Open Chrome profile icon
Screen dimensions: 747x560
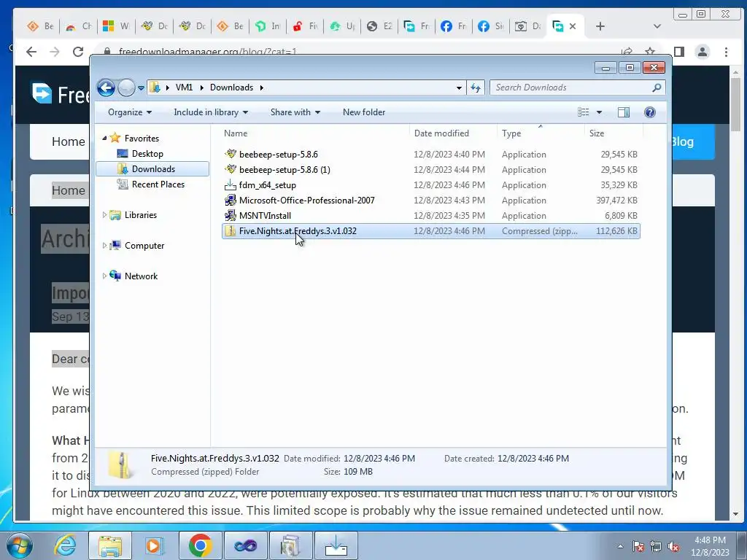point(703,52)
